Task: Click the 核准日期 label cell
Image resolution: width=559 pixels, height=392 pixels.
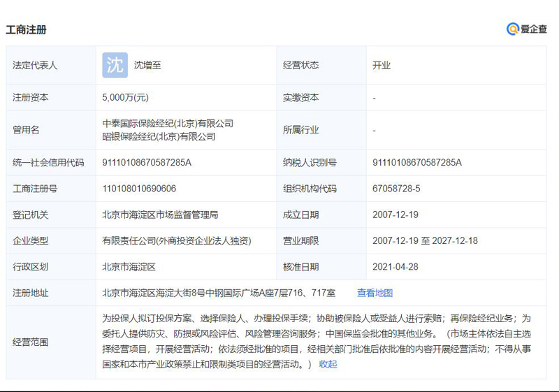Action: coord(321,267)
